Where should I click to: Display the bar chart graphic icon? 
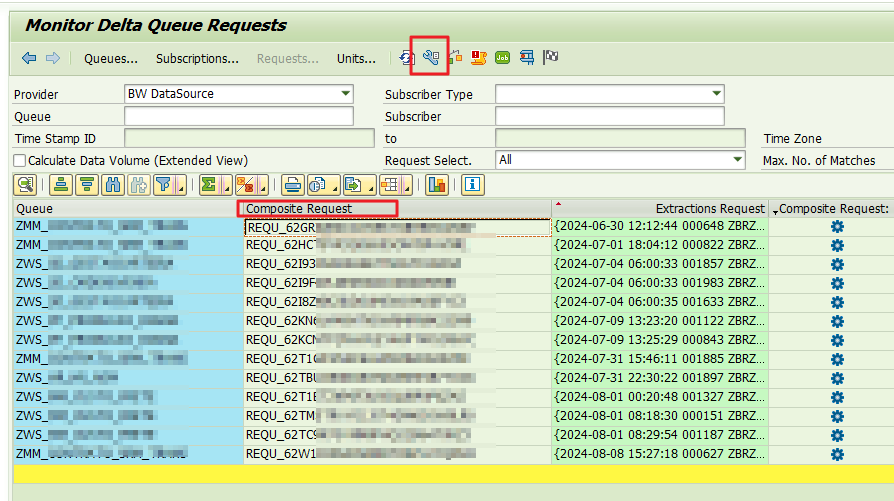[436, 185]
